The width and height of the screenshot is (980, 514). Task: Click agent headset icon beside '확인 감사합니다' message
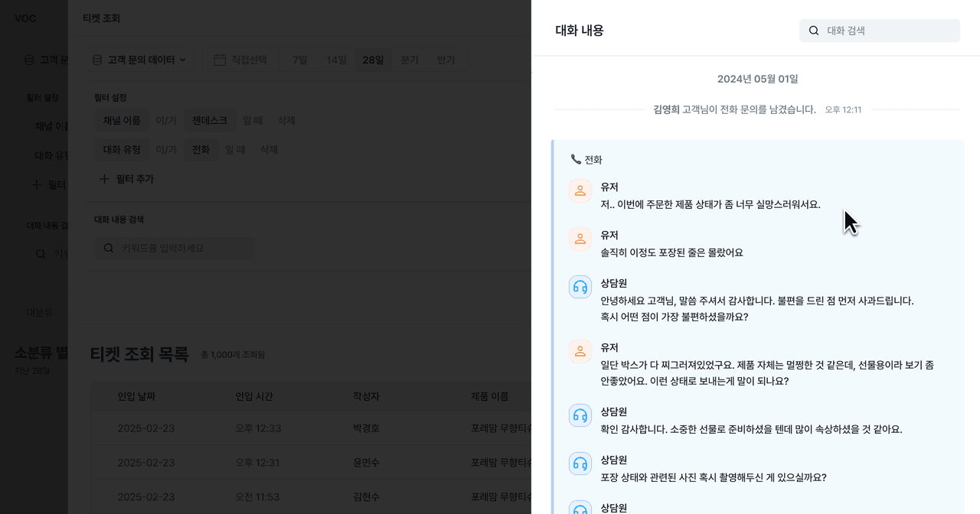pyautogui.click(x=580, y=415)
